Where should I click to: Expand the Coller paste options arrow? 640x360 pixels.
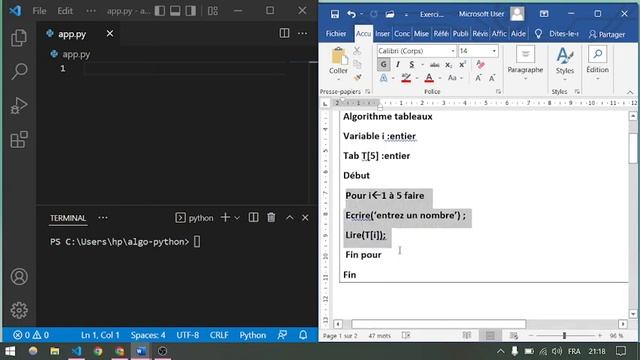click(x=338, y=79)
